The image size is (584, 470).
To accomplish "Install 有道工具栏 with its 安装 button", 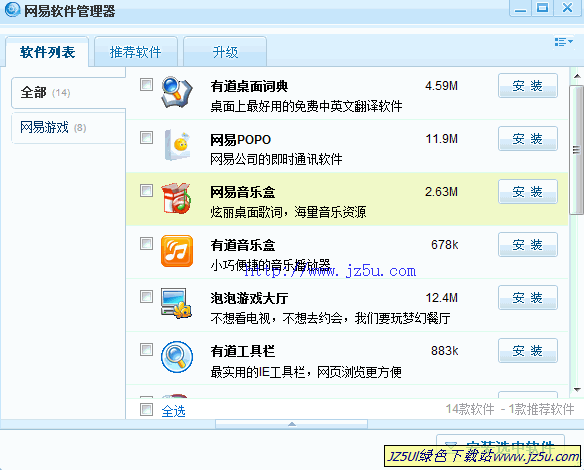I will pos(528,350).
